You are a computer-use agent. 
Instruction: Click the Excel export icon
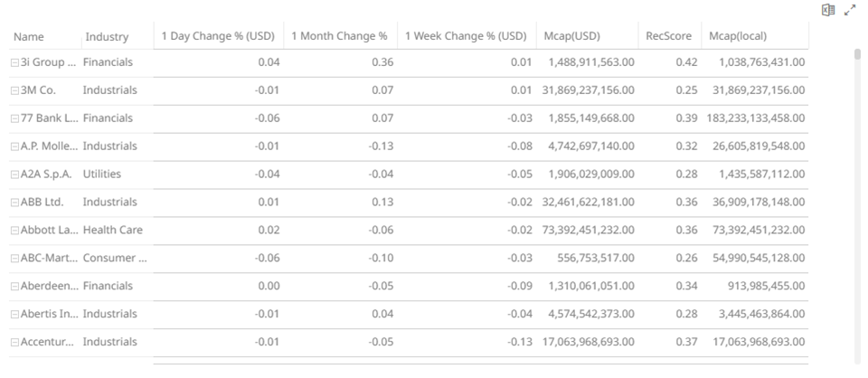pos(827,10)
